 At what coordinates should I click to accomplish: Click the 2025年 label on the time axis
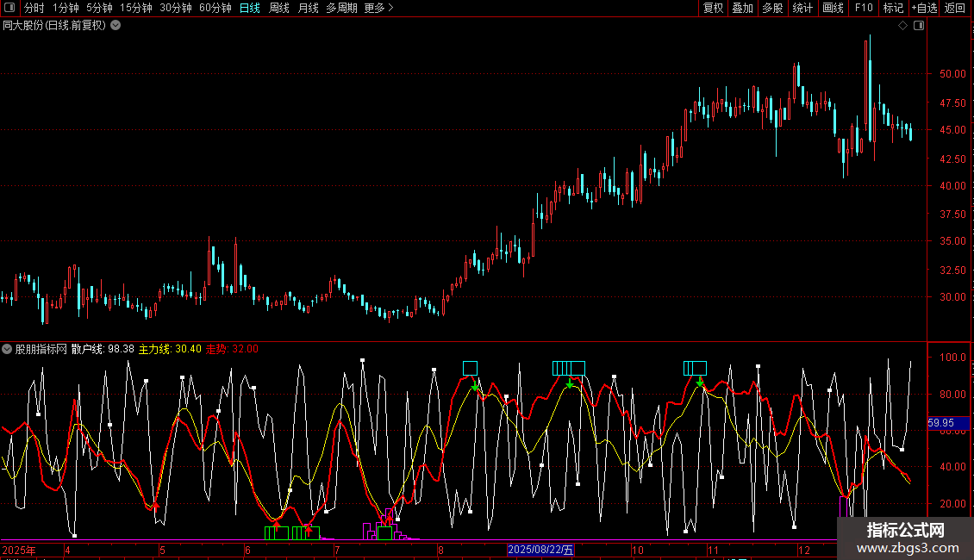point(19,550)
